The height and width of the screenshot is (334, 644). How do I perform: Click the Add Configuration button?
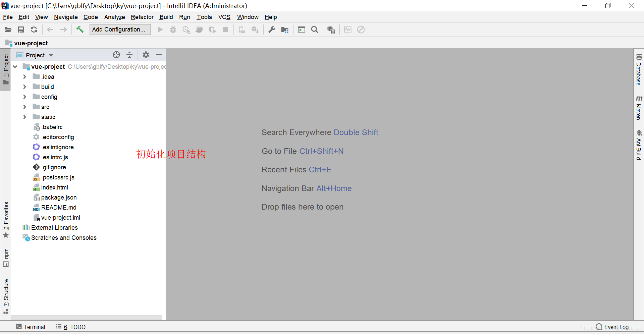[120, 30]
